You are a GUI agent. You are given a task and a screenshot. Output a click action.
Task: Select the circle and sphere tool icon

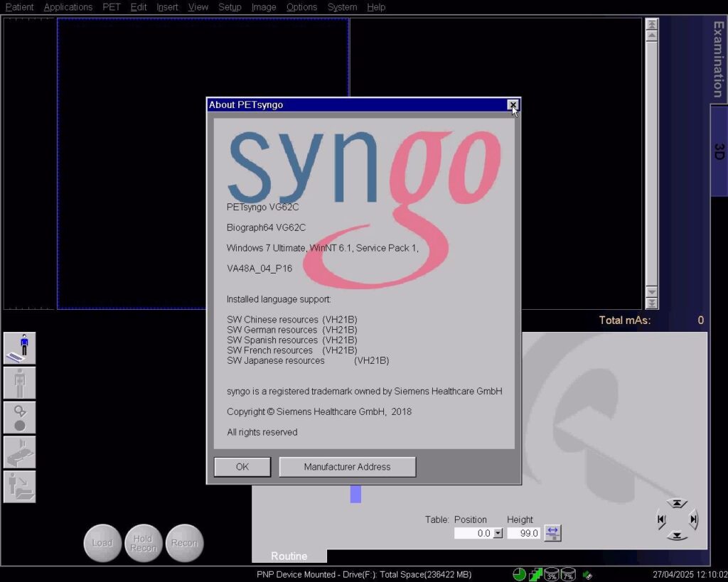coord(19,418)
